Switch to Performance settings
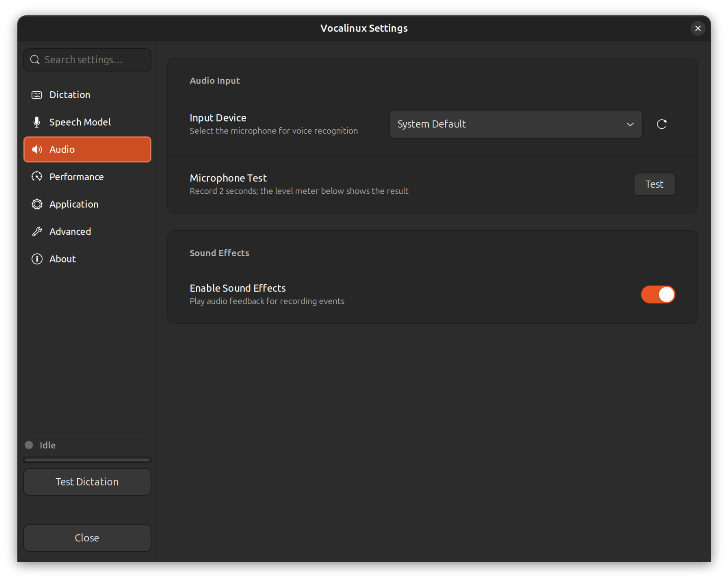728x581 pixels. (87, 177)
